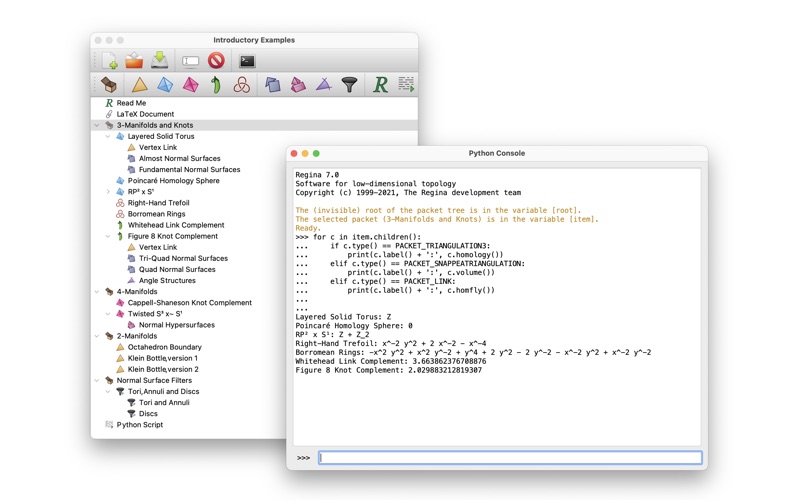Collapse the 2-Manifolds container
The image size is (800, 500).
pyautogui.click(x=97, y=336)
